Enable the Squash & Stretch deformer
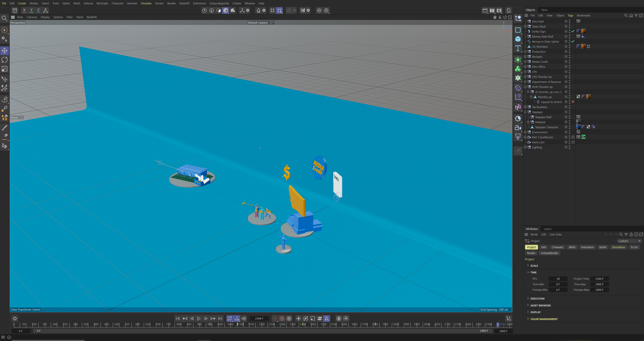644x341 pixels. tap(573, 102)
